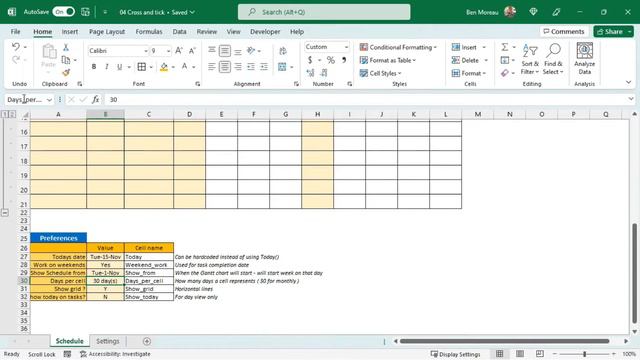Click in the Search box
The width and height of the screenshot is (640, 360).
(324, 12)
